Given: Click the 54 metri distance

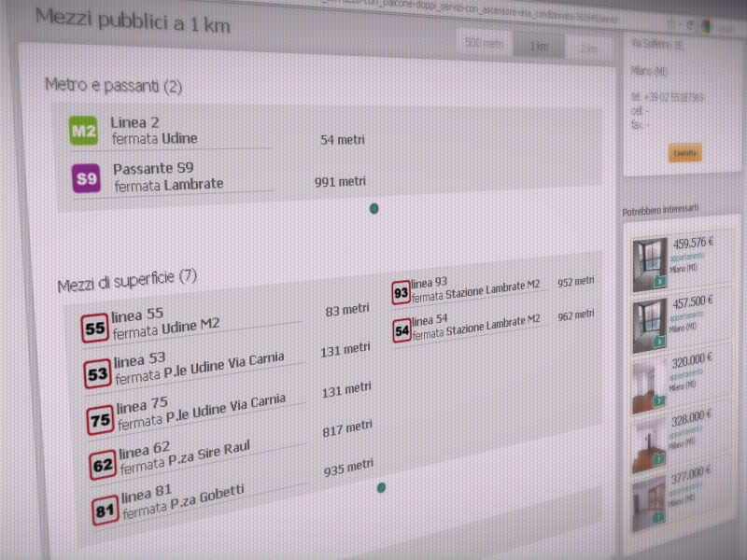Looking at the screenshot, I should (343, 139).
